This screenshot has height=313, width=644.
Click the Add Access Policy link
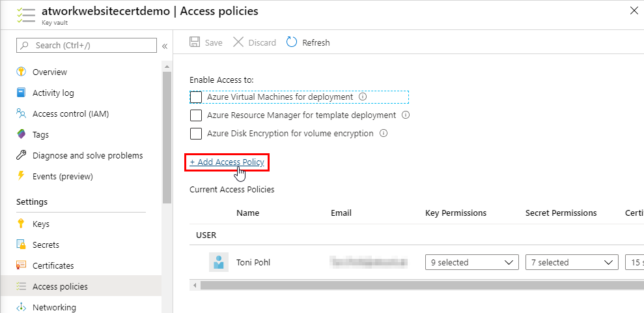(x=227, y=162)
